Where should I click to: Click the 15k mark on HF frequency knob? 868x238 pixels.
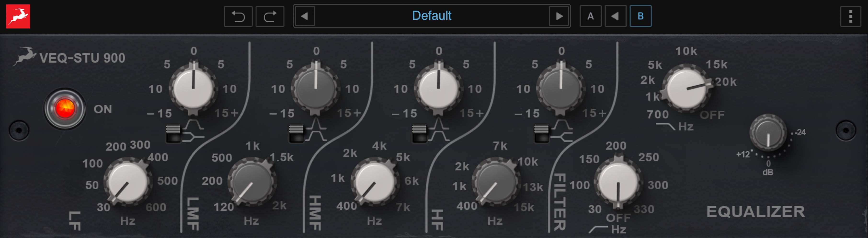524,207
